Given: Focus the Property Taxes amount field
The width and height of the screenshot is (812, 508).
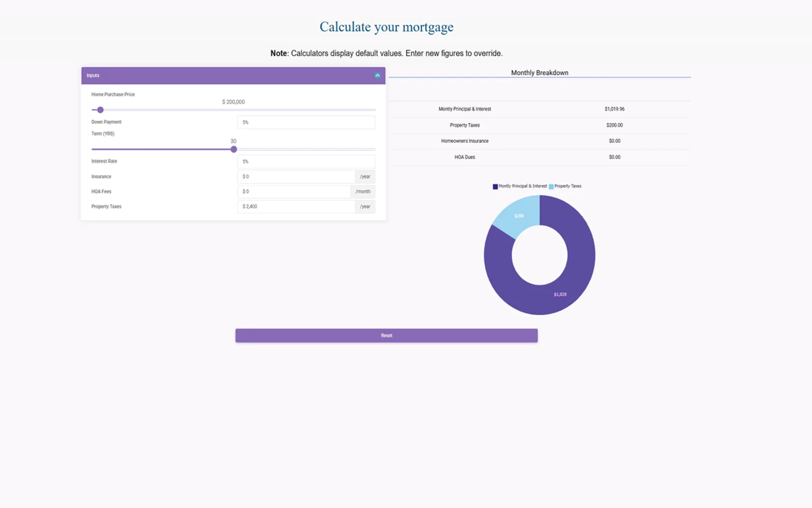Looking at the screenshot, I should pyautogui.click(x=296, y=206).
